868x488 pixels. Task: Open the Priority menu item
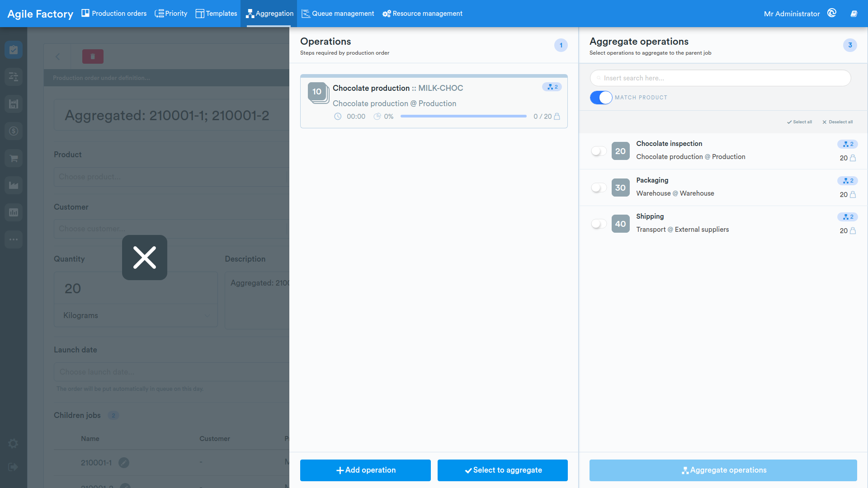pos(171,14)
